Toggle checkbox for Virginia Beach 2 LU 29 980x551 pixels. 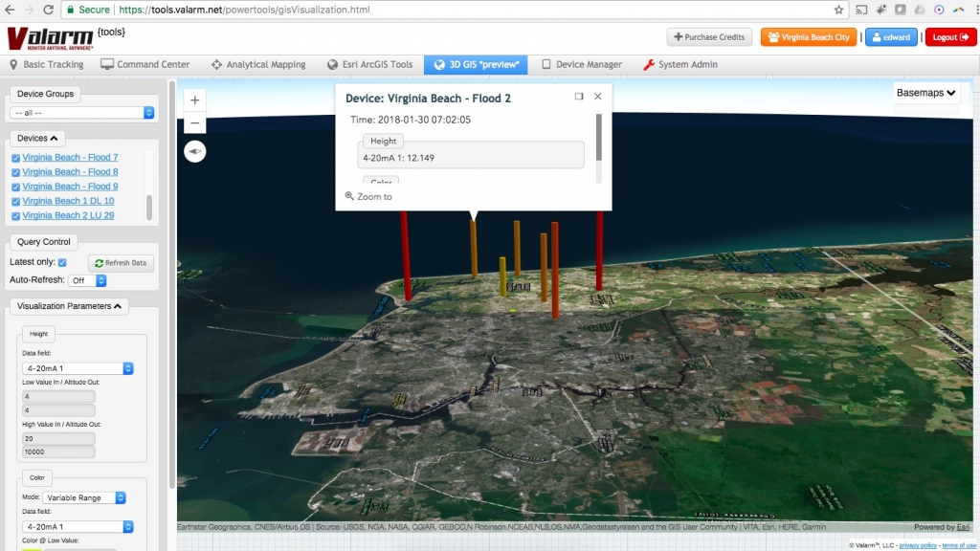(x=15, y=216)
